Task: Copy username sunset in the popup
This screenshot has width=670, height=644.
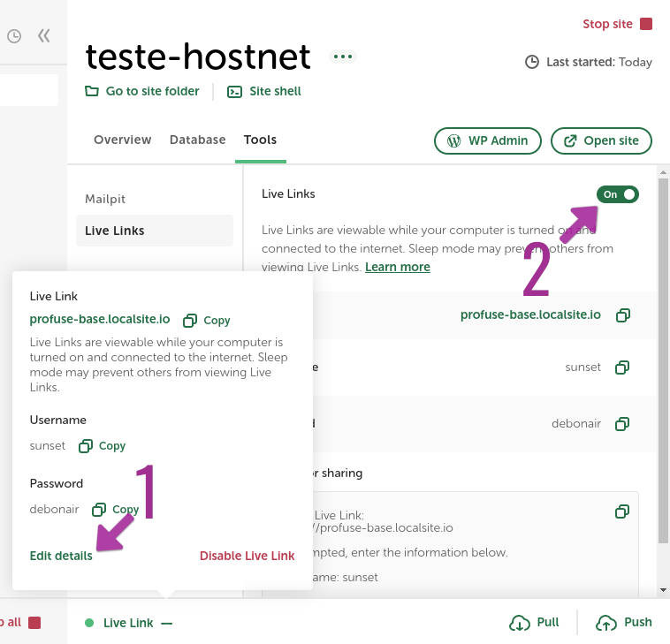Action: click(103, 446)
